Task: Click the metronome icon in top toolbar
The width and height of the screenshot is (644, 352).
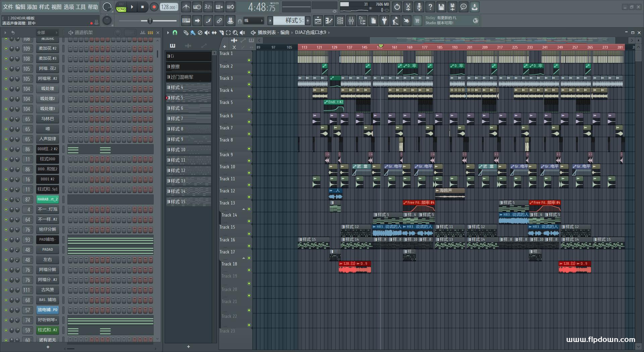Action: (x=186, y=7)
